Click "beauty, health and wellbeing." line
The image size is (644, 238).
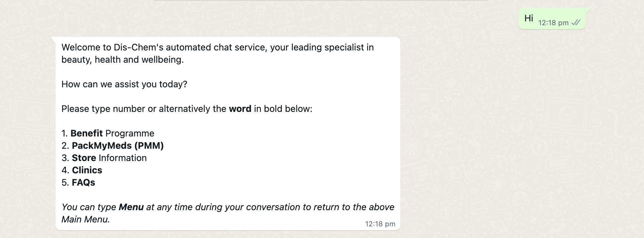pyautogui.click(x=122, y=59)
